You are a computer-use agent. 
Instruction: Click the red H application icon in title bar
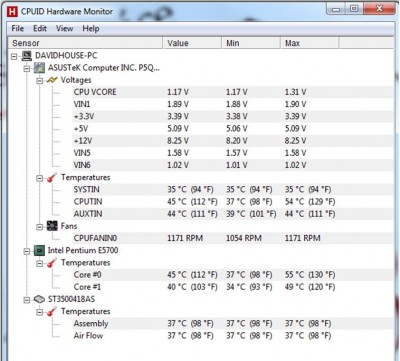(12, 12)
